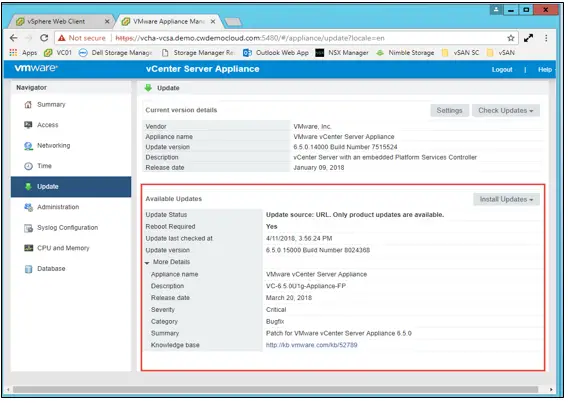Close the vSphere Web Client tab

[x=107, y=22]
